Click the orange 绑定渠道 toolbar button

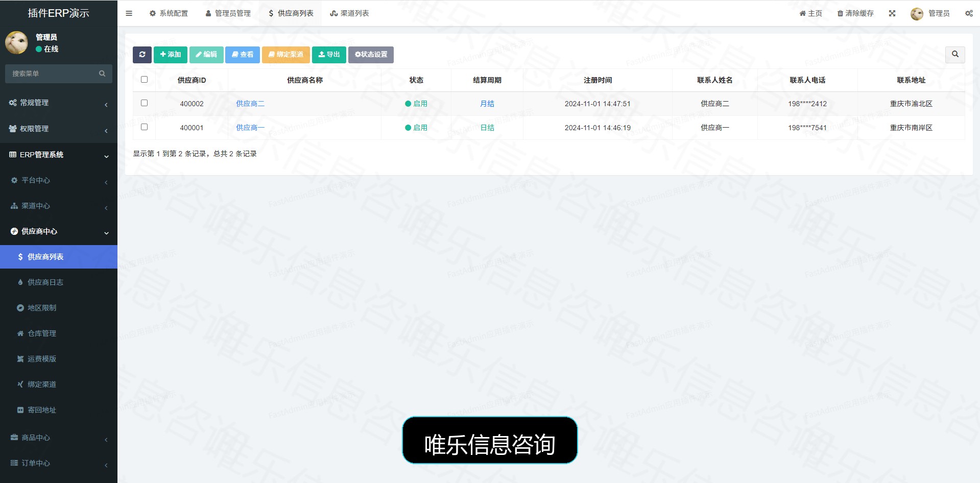tap(286, 55)
